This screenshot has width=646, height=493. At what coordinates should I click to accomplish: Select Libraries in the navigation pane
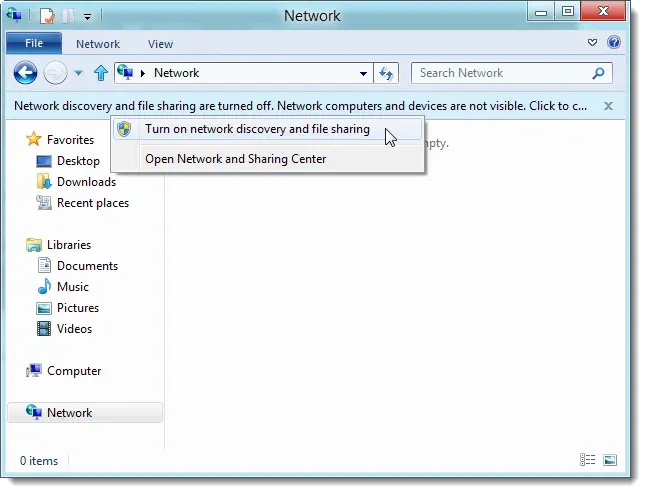pyautogui.click(x=69, y=245)
